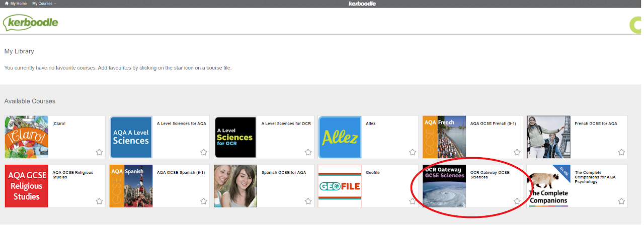Click the A Level Sciences for AQA title
The image size is (644, 234).
point(182,124)
